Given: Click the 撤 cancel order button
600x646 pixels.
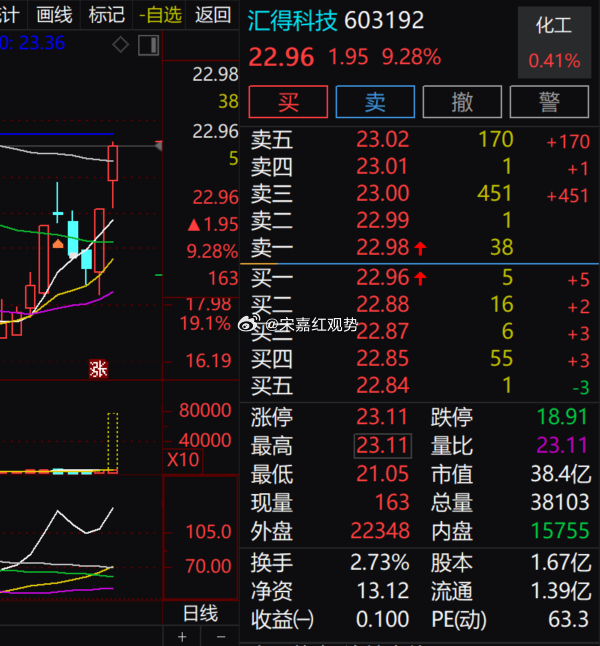Looking at the screenshot, I should coord(462,102).
